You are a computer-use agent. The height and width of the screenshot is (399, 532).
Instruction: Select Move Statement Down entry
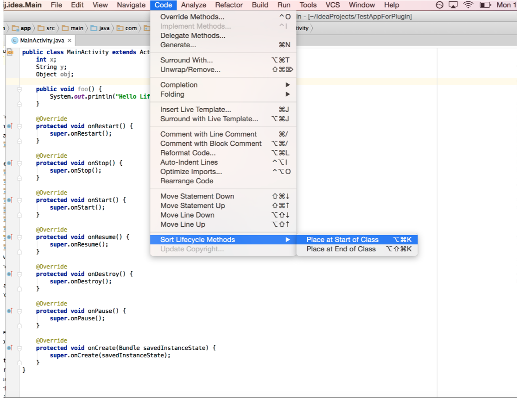pyautogui.click(x=223, y=196)
